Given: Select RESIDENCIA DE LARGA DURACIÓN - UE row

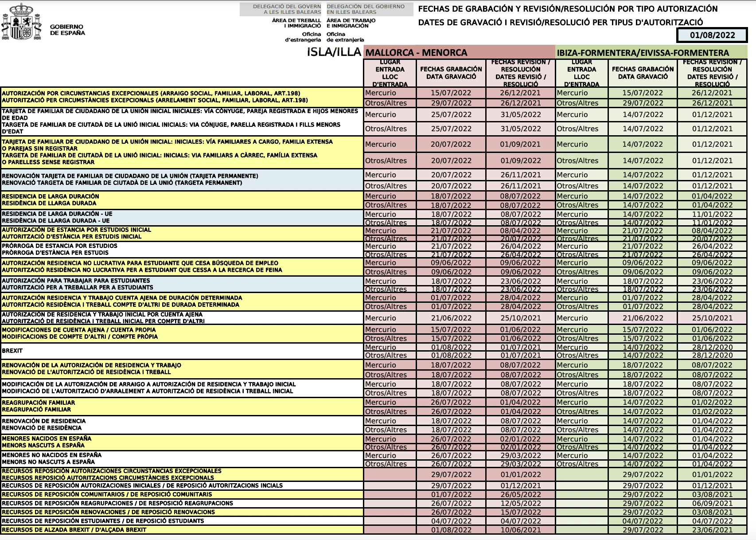Looking at the screenshot, I should coord(182,217).
